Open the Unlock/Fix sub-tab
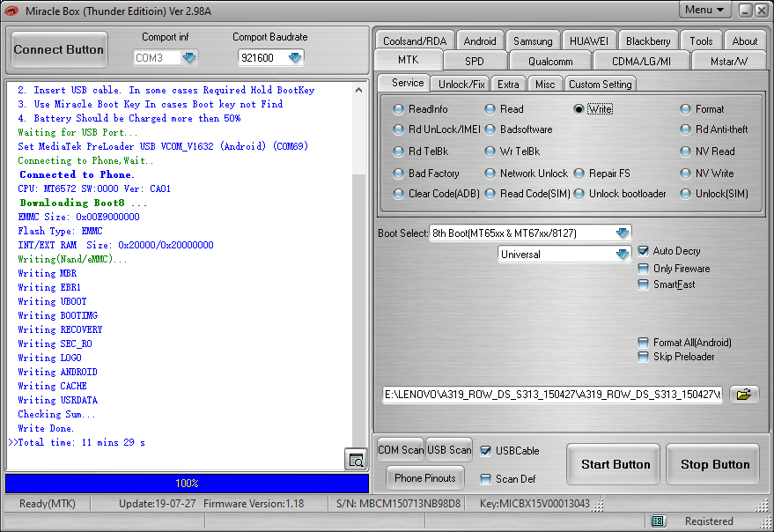774x532 pixels. (x=461, y=85)
